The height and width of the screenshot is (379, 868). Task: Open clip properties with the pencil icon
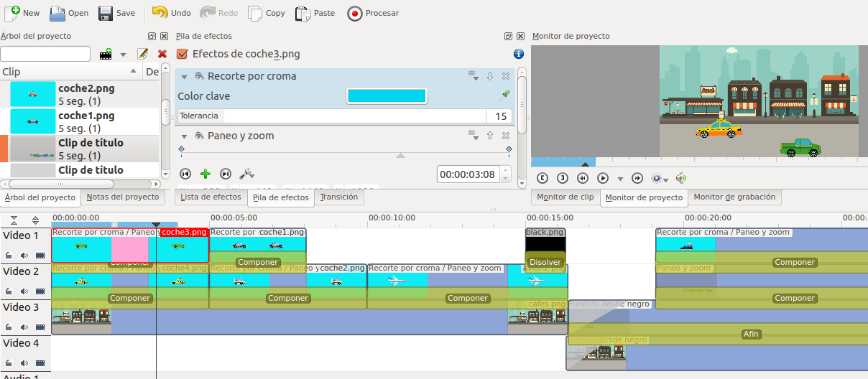(142, 55)
